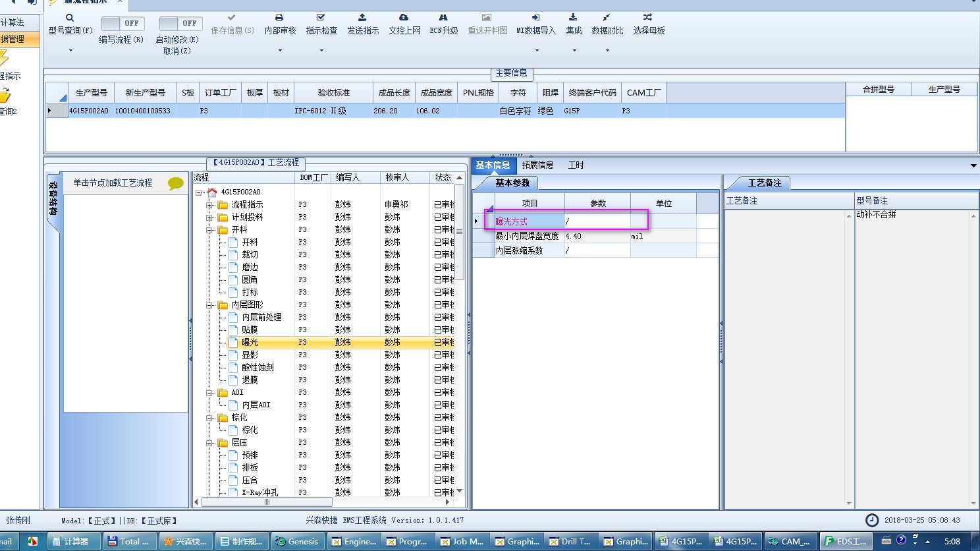
Task: Click the 内层图形 folder icon
Action: pos(223,305)
